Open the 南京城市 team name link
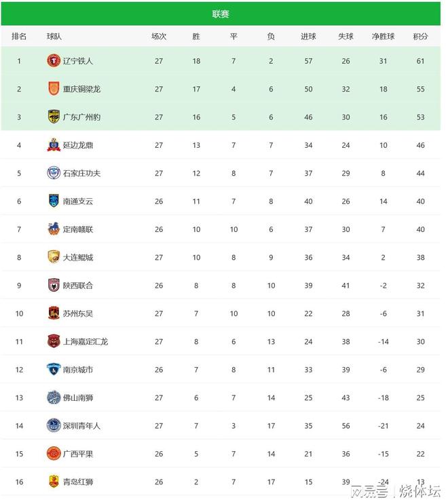448x504 pixels. coord(78,370)
